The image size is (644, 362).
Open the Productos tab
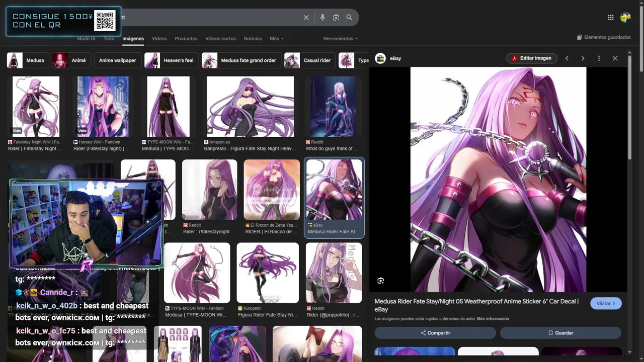point(186,39)
